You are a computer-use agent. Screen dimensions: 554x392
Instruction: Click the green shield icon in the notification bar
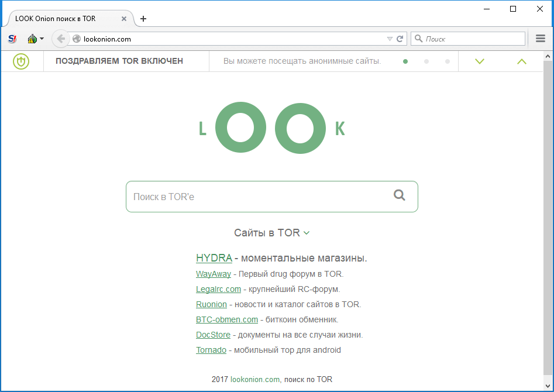21,61
